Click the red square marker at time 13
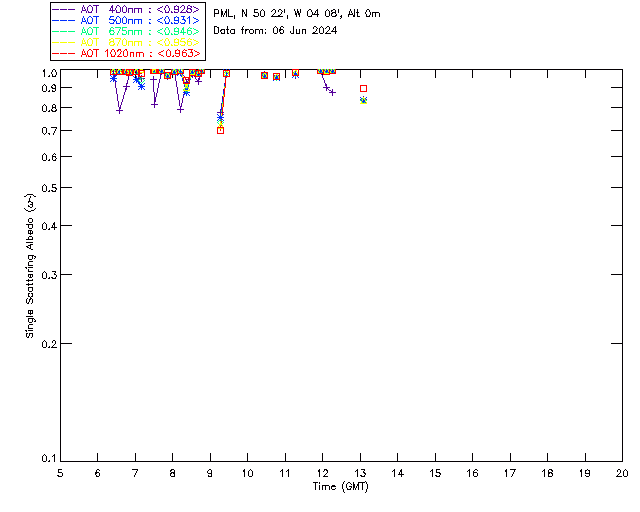This screenshot has width=640, height=512. click(x=364, y=89)
